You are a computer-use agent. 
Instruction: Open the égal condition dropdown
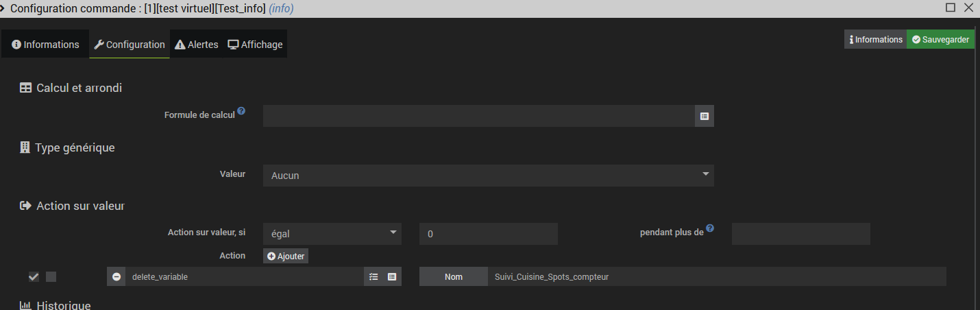tap(332, 234)
